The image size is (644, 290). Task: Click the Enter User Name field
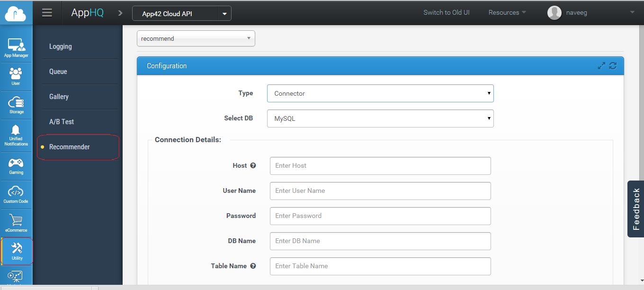pos(380,190)
